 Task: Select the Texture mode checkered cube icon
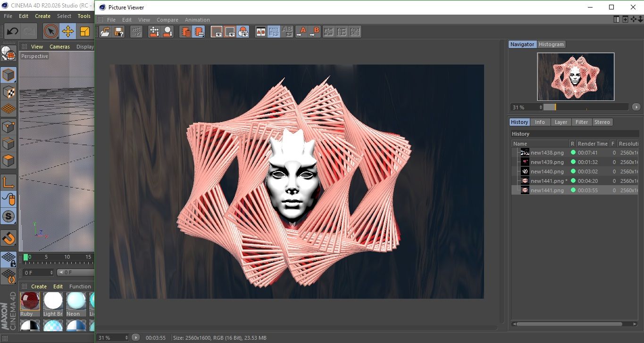point(8,91)
